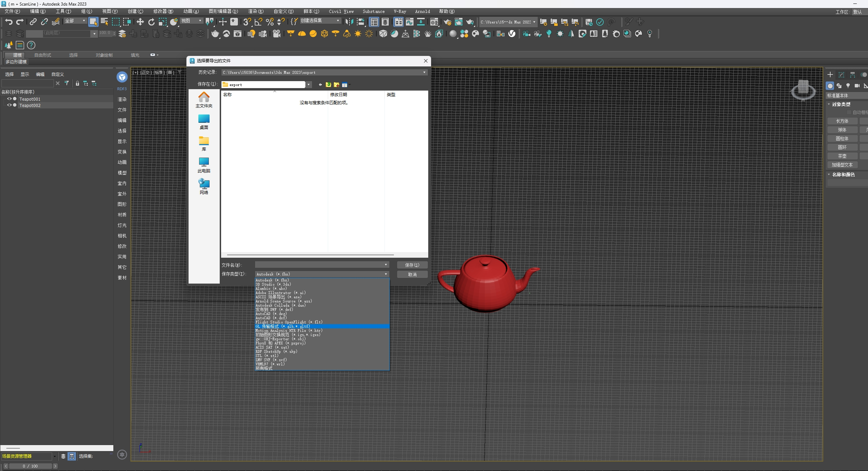This screenshot has height=471, width=868.
Task: Click the Undo arrow icon
Action: 9,22
